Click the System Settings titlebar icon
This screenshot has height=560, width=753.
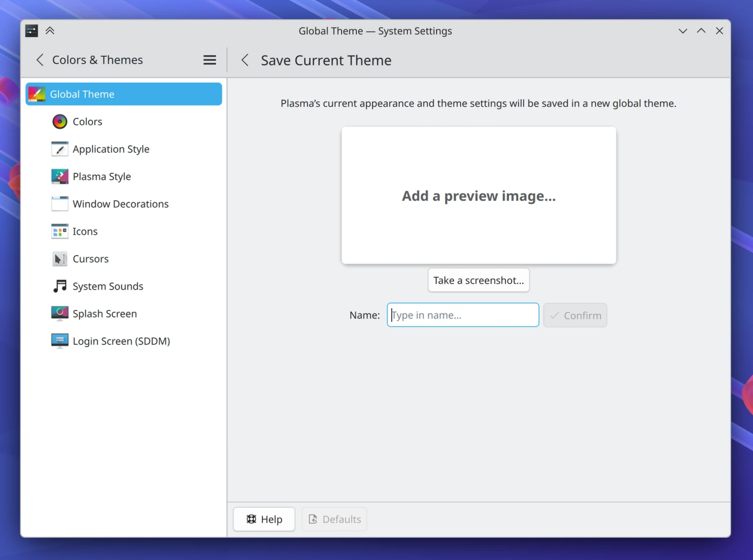tap(31, 30)
